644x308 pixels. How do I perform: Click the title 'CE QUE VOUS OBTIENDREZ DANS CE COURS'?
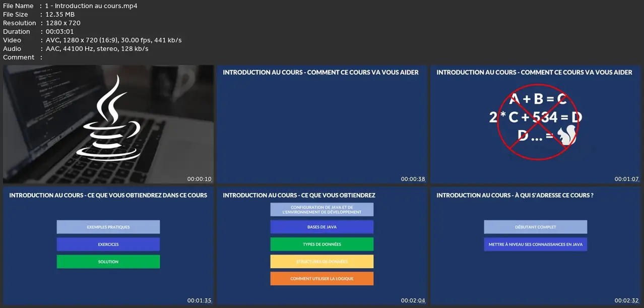pos(148,195)
